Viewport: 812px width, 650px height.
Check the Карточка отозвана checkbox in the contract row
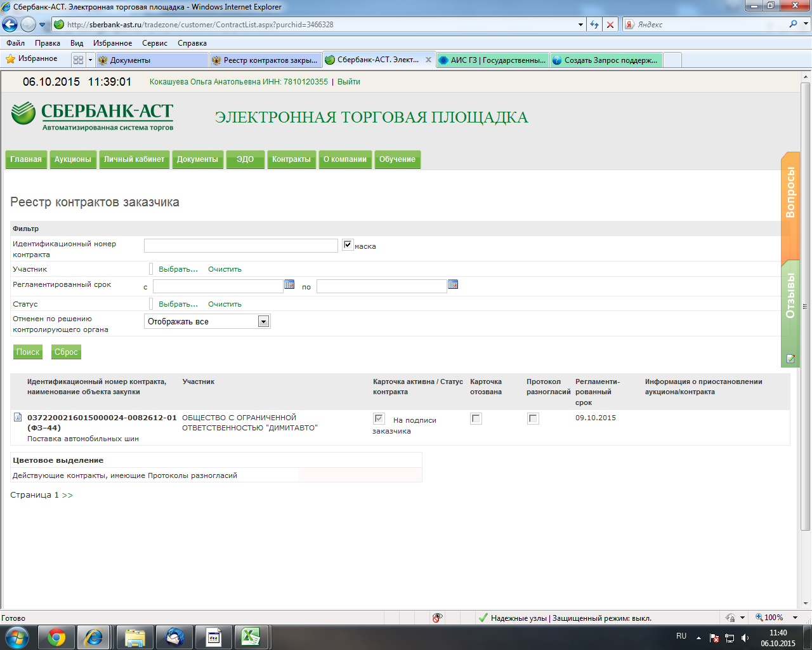tap(476, 418)
